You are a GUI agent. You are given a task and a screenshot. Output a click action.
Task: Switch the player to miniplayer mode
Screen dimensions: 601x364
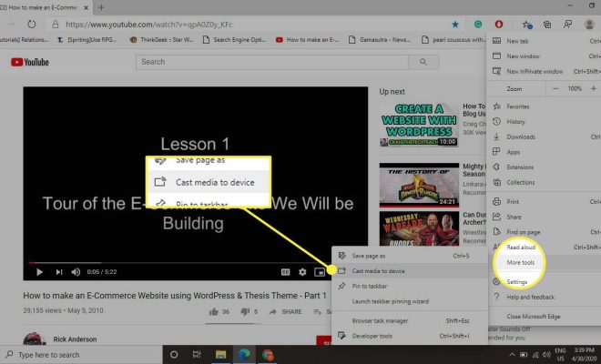(320, 272)
